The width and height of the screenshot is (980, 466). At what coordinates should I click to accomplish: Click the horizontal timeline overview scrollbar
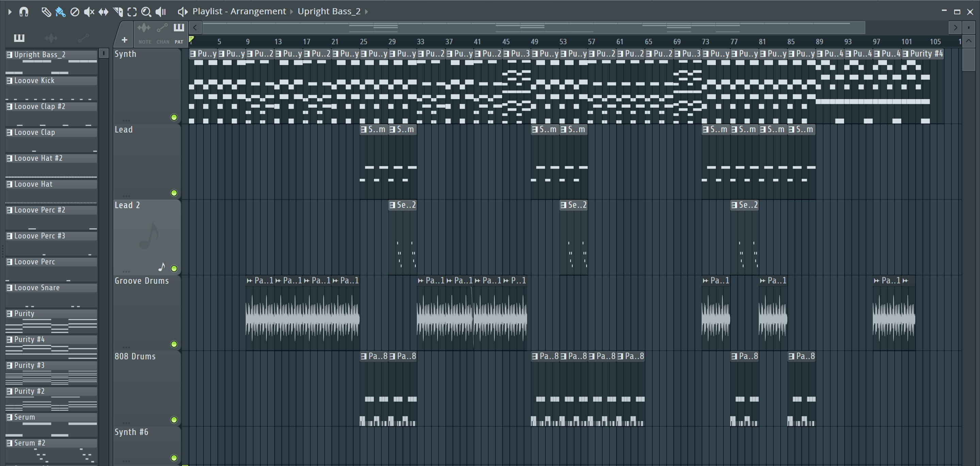coord(534,27)
